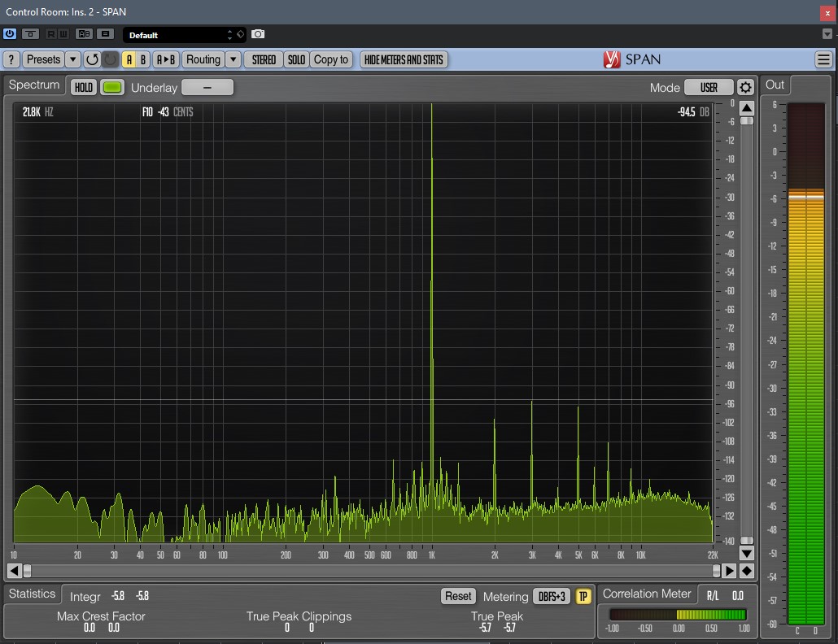This screenshot has height=644, width=838.
Task: Click the preset up/down stepper arrows
Action: pos(229,35)
